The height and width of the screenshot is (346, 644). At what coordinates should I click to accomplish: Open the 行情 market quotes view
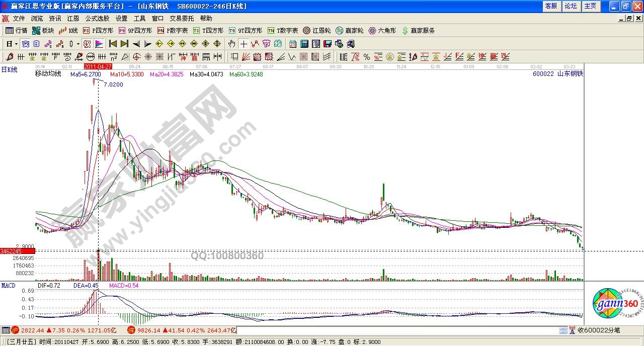(16, 31)
